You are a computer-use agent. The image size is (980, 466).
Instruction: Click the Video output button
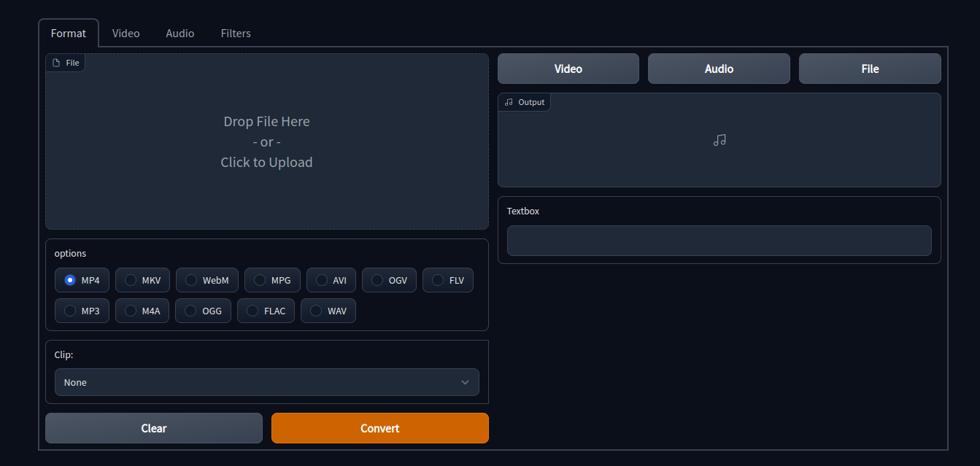pyautogui.click(x=568, y=69)
